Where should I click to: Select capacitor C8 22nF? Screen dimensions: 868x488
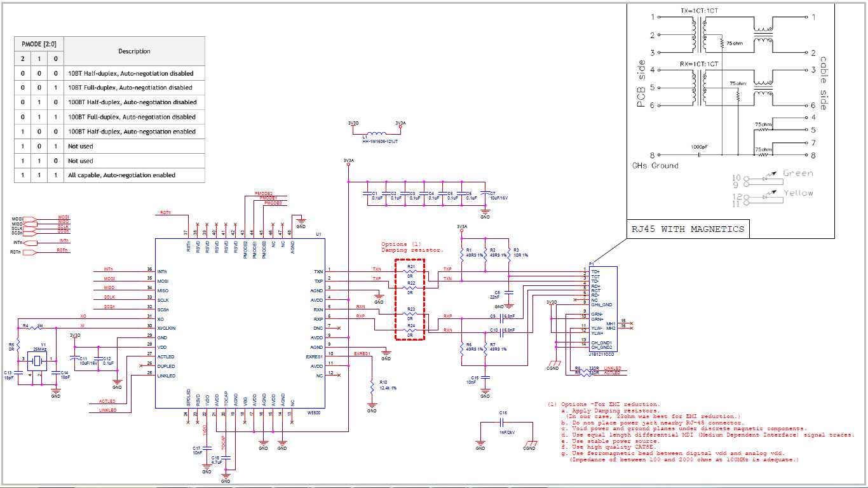tap(508, 292)
